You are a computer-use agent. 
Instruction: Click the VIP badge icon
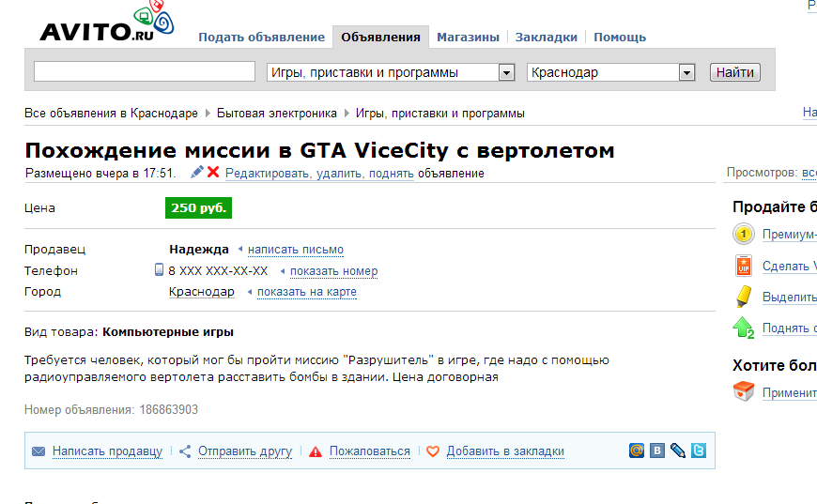pos(744,266)
